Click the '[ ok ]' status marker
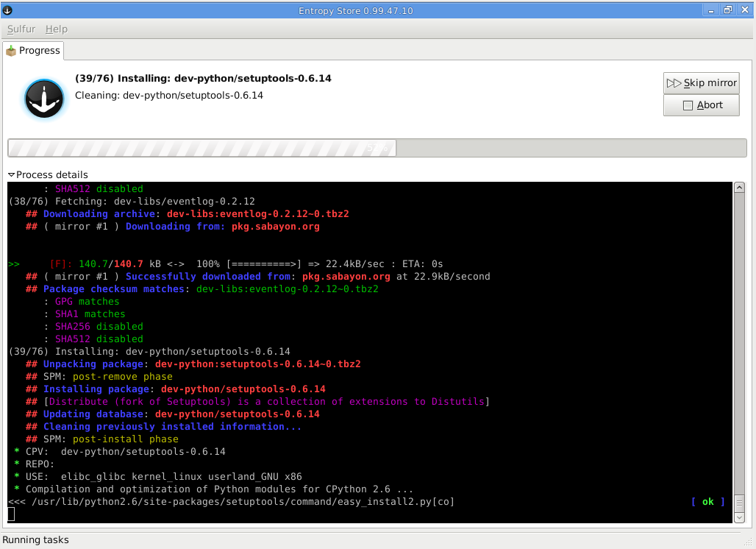 click(707, 502)
